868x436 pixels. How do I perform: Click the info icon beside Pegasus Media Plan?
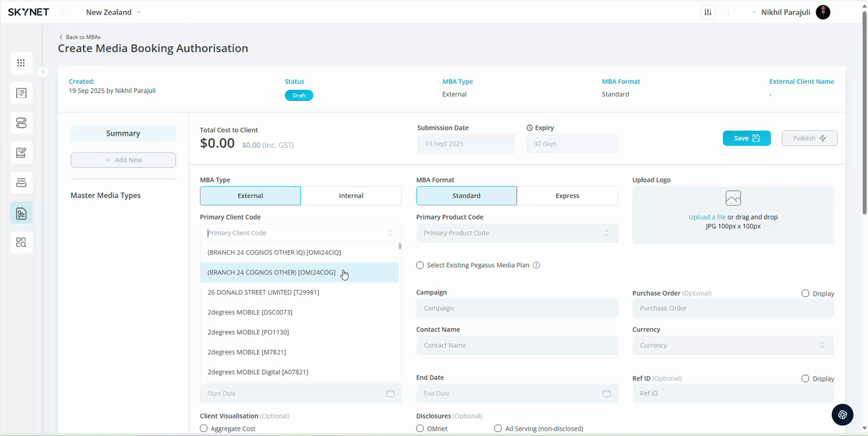tap(536, 265)
